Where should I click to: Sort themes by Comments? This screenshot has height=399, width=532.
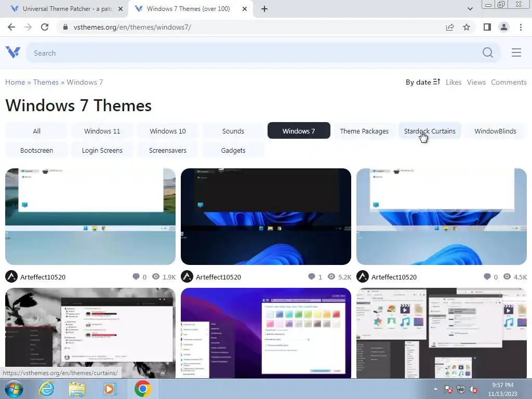(509, 82)
